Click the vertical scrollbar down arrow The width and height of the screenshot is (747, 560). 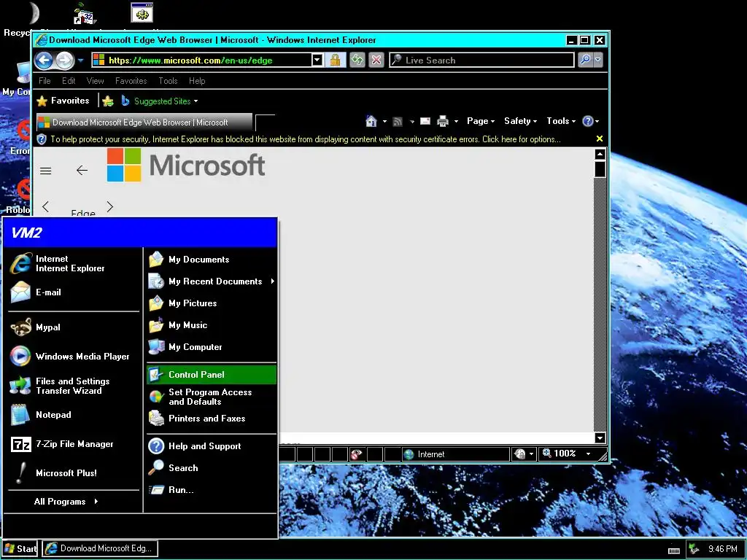pyautogui.click(x=600, y=437)
